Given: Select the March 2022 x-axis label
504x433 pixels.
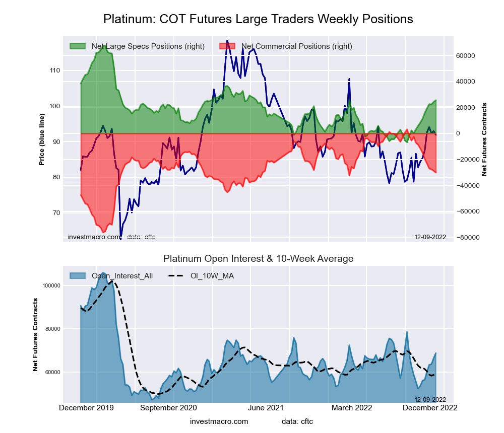Looking at the screenshot, I should click(352, 408).
